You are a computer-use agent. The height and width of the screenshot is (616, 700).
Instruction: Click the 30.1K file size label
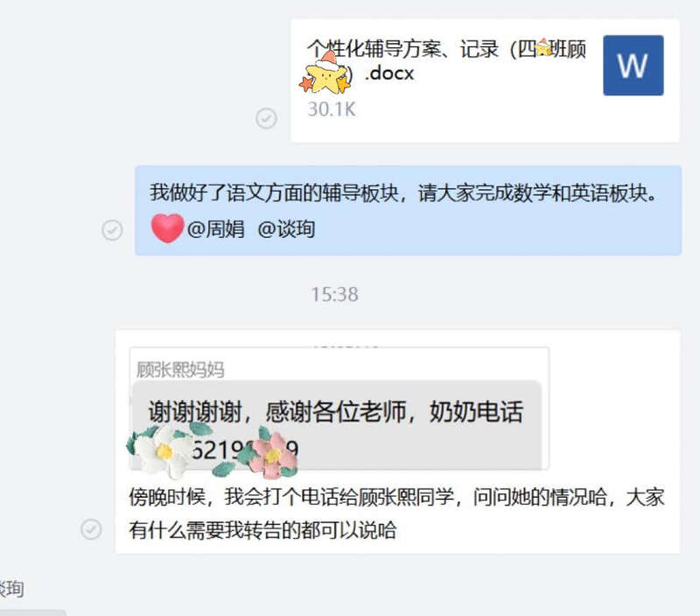[x=332, y=109]
